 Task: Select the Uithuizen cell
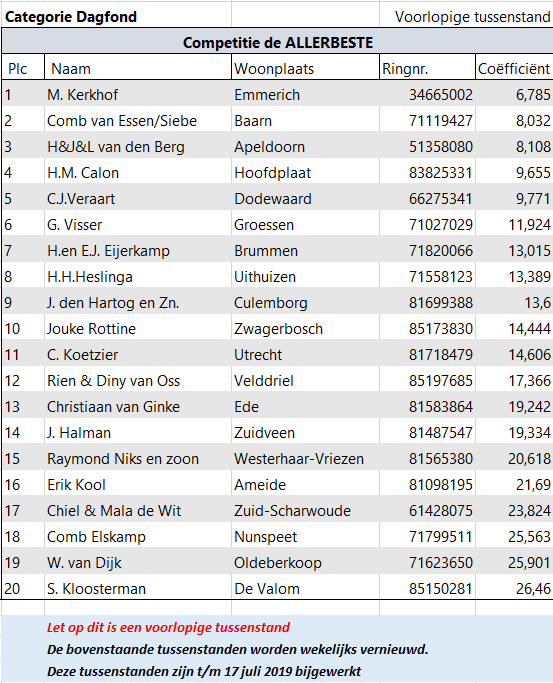(305, 277)
